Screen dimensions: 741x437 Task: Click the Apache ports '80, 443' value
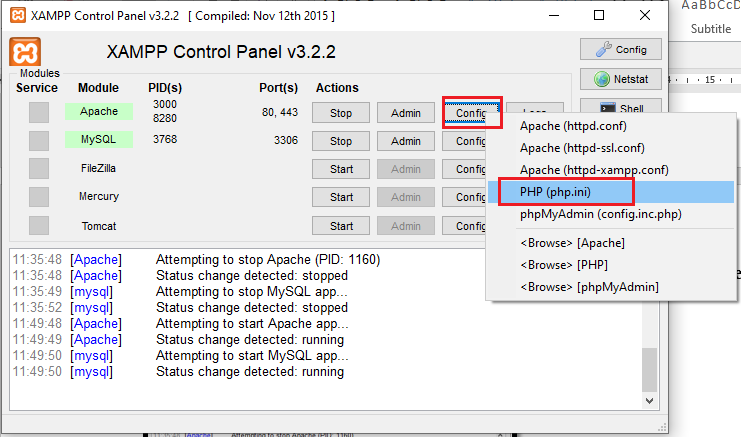pyautogui.click(x=280, y=112)
